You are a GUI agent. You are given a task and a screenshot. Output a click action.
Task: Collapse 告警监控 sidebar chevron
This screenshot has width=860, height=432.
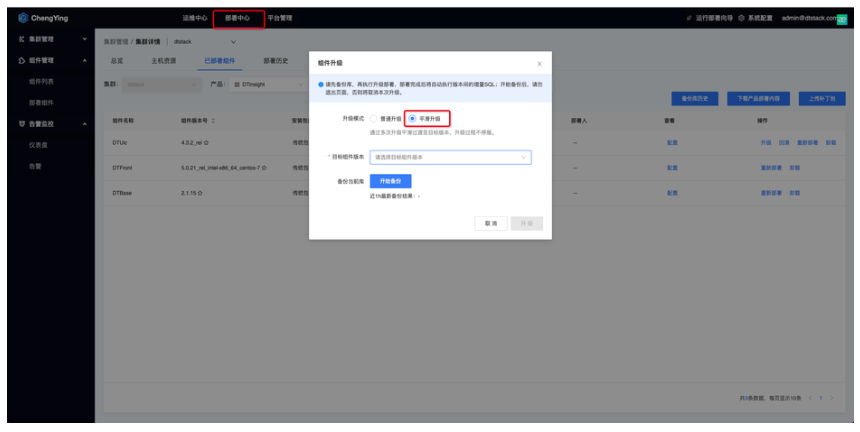(x=84, y=124)
